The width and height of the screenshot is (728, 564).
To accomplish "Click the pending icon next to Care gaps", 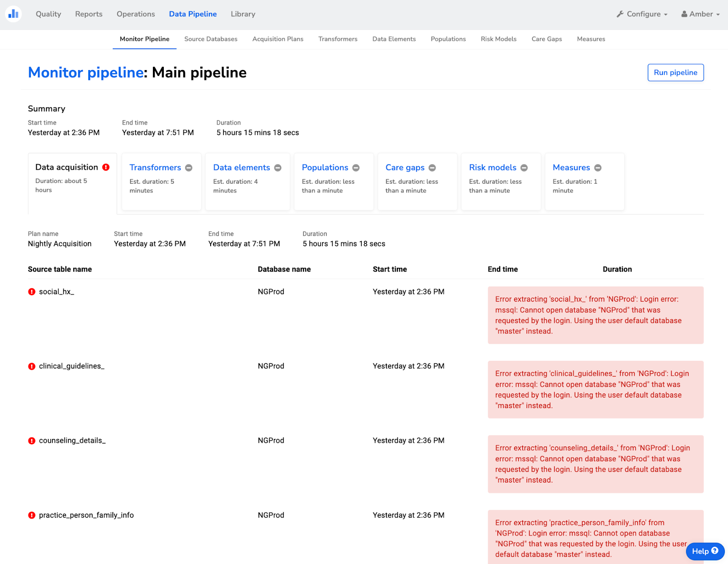I will [432, 168].
